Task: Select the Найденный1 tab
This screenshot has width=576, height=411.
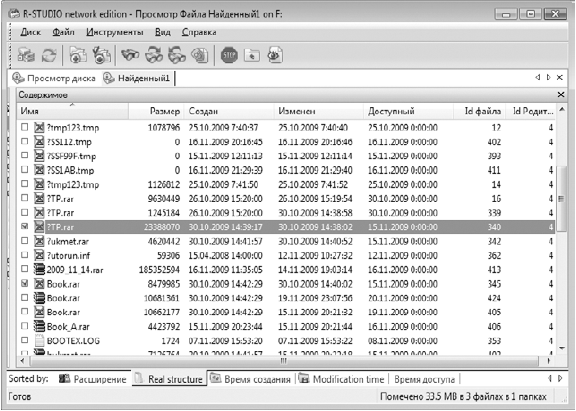Action: click(138, 78)
